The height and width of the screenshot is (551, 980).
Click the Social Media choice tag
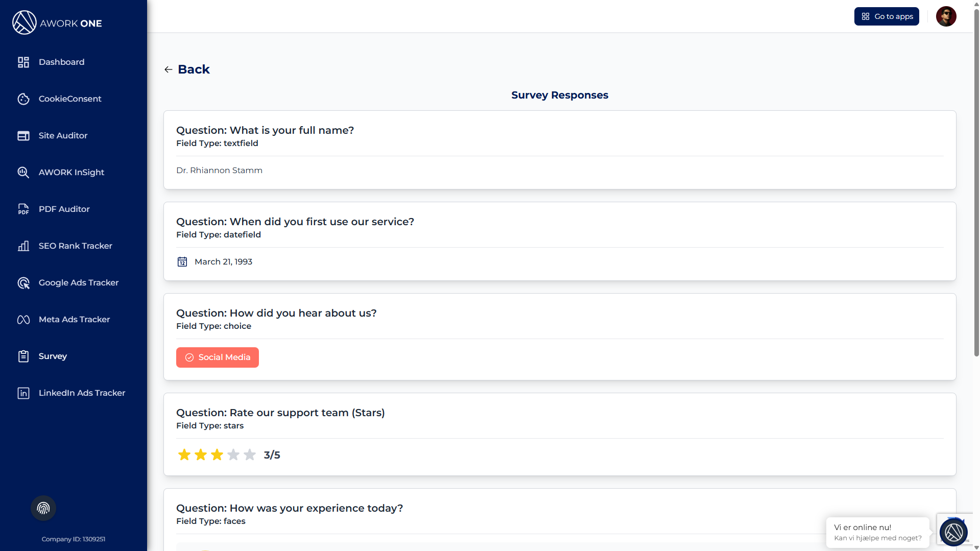click(x=218, y=357)
